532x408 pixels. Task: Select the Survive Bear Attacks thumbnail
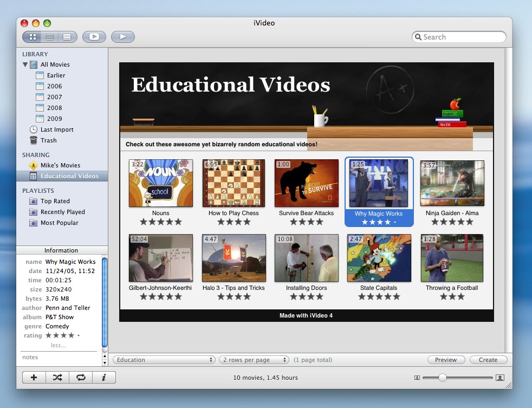tap(307, 183)
